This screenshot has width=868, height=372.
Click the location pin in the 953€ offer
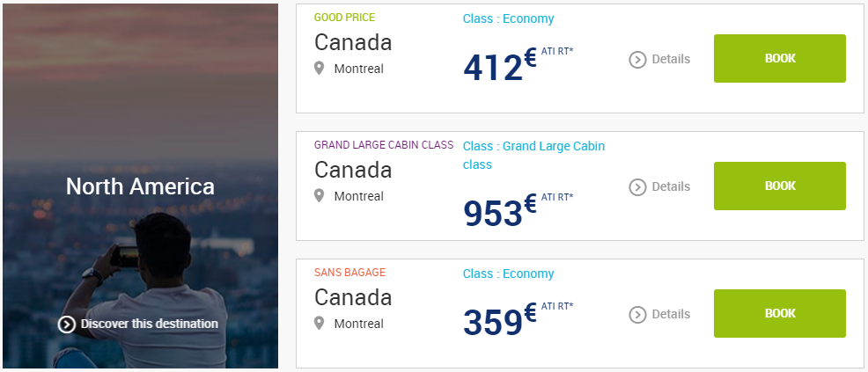(319, 195)
